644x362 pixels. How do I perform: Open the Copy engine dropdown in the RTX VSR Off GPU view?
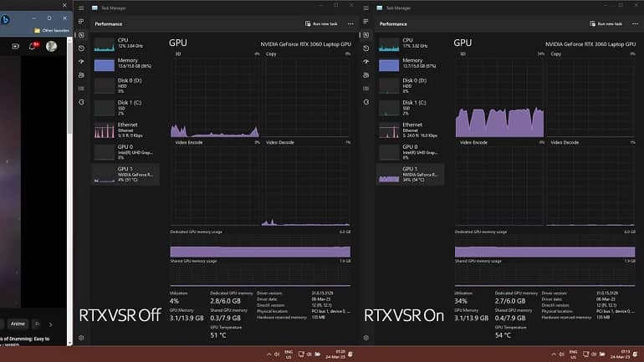(271, 54)
